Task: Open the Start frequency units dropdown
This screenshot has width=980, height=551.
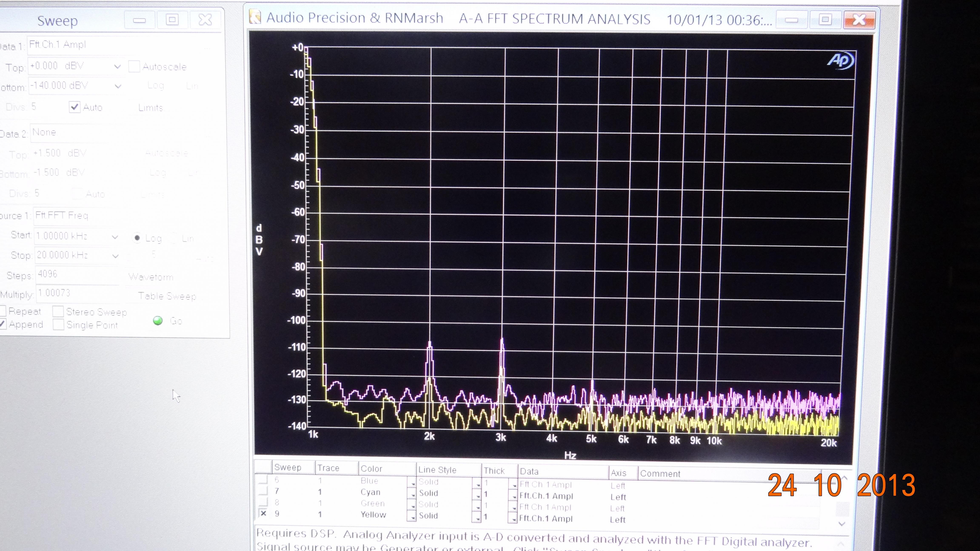Action: point(115,237)
